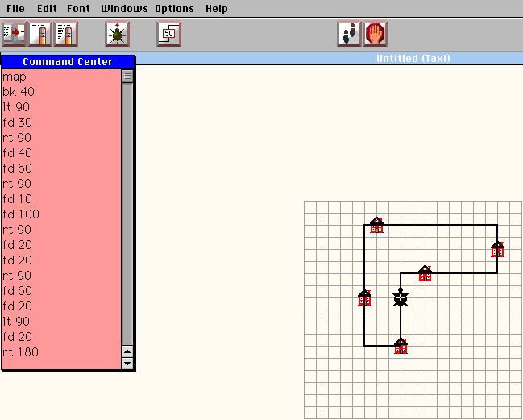This screenshot has height=420, width=523.
Task: Click the 'fd 100' command line
Action: pos(21,214)
